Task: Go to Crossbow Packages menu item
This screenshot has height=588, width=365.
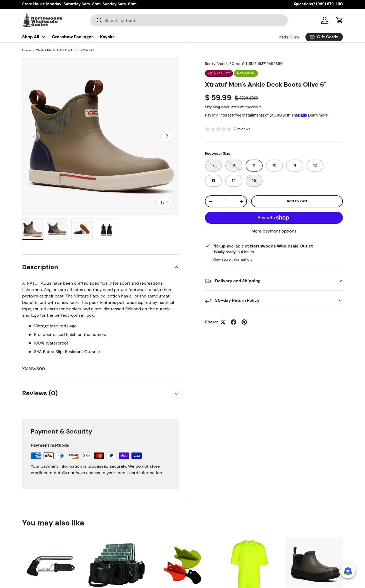Action: click(73, 37)
